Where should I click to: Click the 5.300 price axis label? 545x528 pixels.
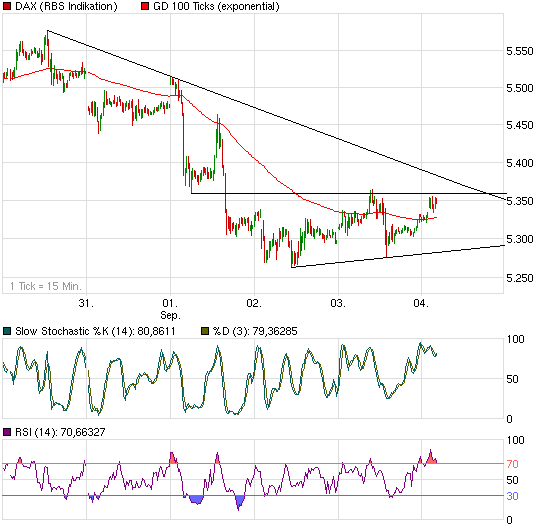(520, 239)
